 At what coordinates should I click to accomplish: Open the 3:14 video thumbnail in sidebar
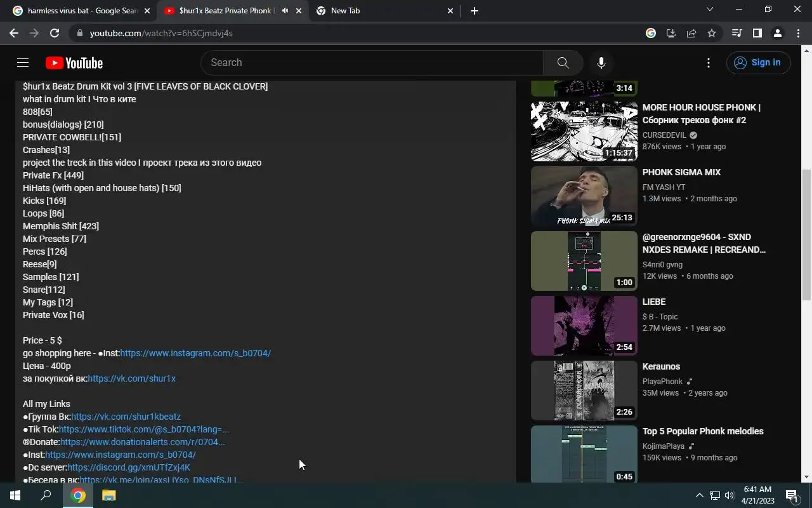coord(584,88)
